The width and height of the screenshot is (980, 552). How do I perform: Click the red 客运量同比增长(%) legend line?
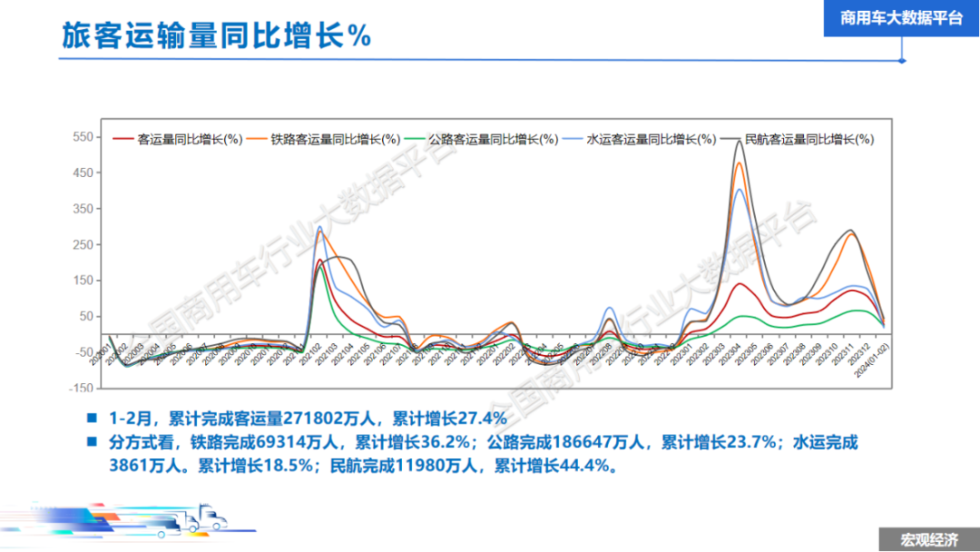click(122, 139)
